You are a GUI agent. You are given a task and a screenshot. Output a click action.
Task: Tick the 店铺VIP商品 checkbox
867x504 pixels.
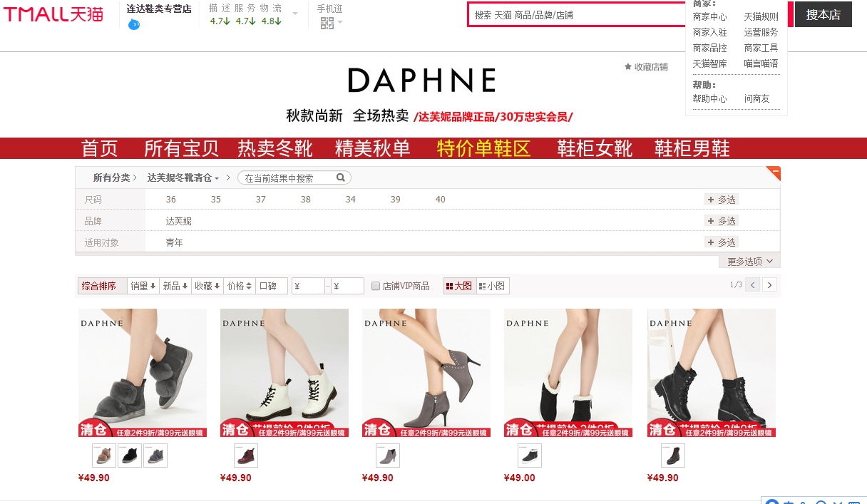tap(376, 286)
